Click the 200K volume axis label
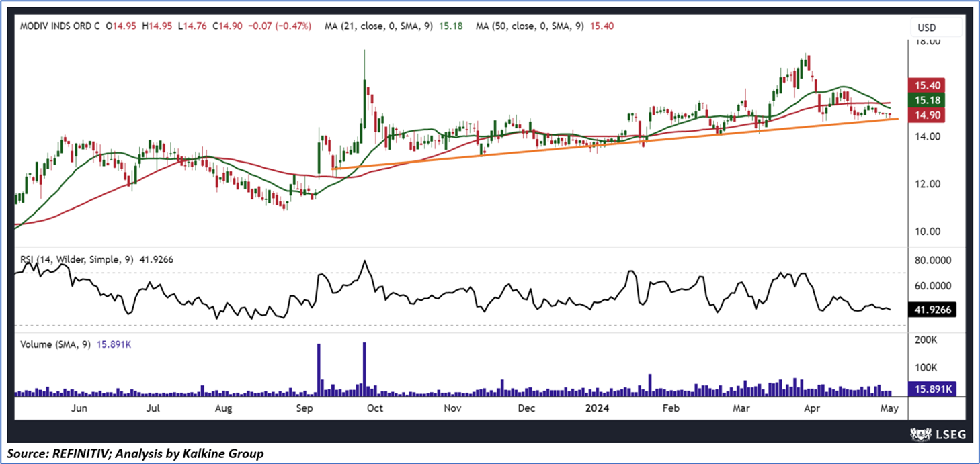Screen dimensions: 980x464 pyautogui.click(x=925, y=340)
